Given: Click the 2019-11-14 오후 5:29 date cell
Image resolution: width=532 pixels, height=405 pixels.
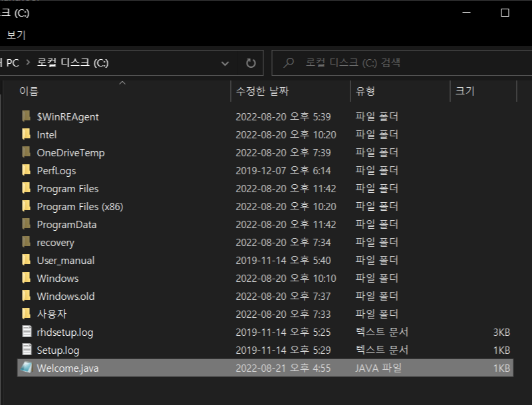Looking at the screenshot, I should click(283, 350).
